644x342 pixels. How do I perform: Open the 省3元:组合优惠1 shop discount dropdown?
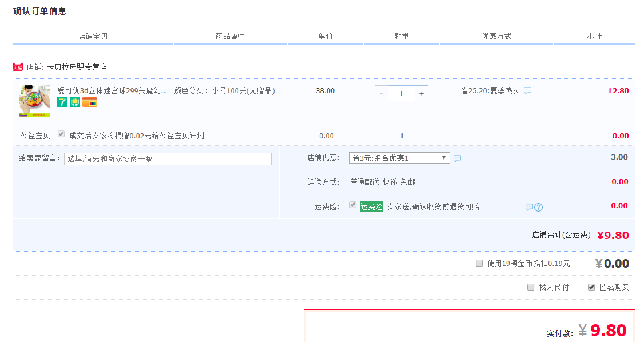point(400,158)
